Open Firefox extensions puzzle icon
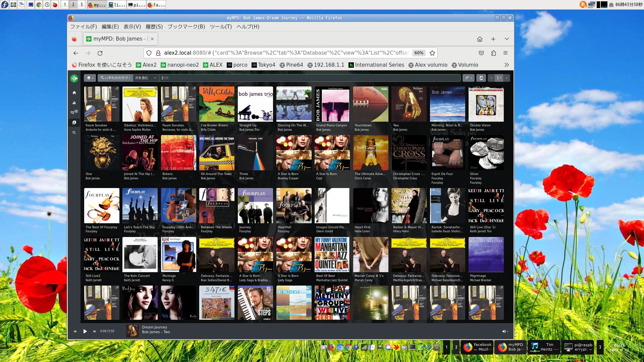The height and width of the screenshot is (362, 644). 493,53
